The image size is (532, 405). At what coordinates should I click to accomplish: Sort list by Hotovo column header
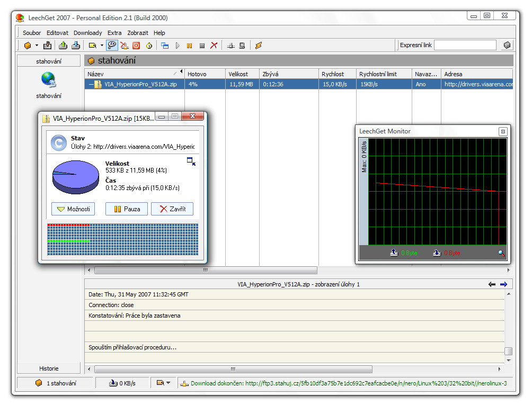(x=205, y=74)
